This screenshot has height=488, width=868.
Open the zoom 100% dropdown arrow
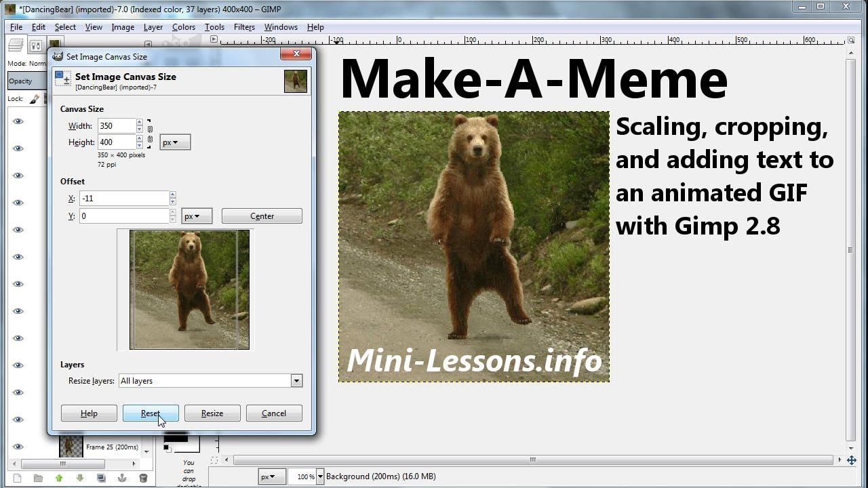click(x=320, y=476)
